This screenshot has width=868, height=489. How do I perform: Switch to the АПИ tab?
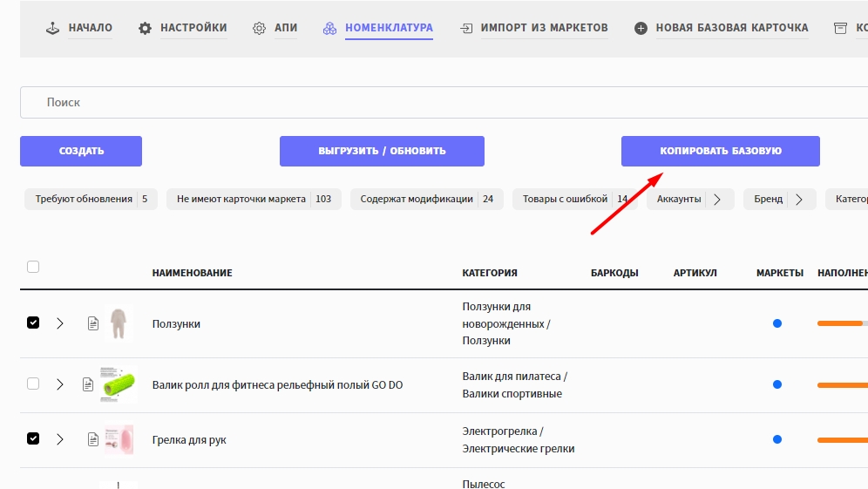275,28
